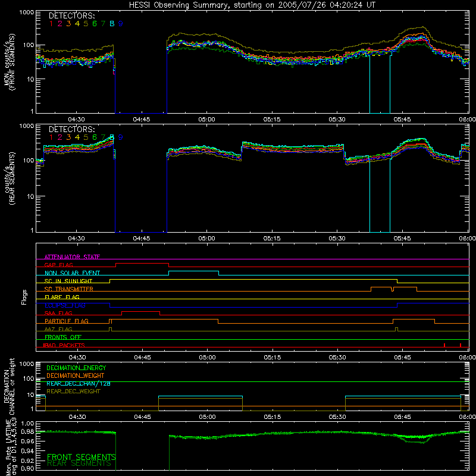Click 05:00 time tick under front segments plot
This screenshot has width=476, height=476.
click(x=206, y=120)
